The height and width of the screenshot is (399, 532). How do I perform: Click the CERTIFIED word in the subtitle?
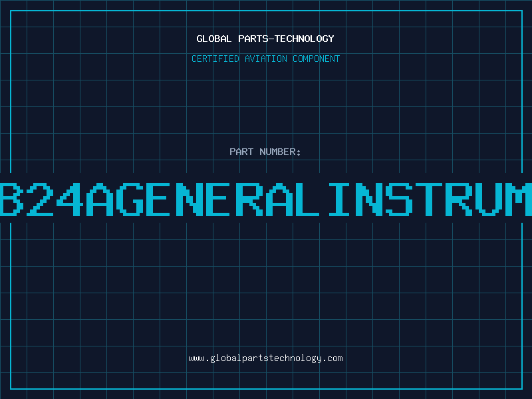point(215,59)
